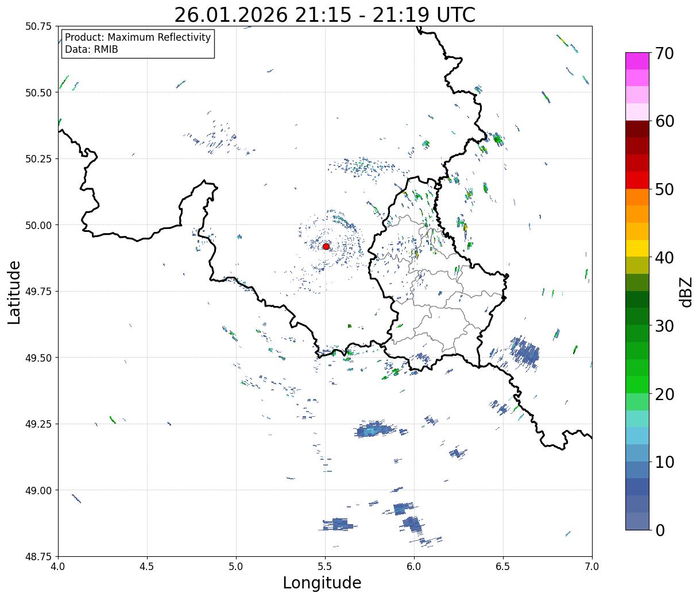
Task: Click the longitude tick label 6.0
Action: (414, 567)
